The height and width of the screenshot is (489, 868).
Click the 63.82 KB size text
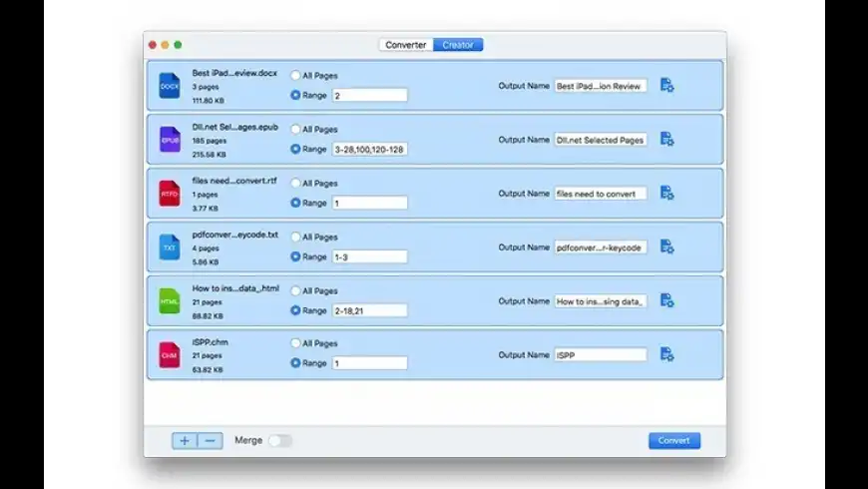(208, 369)
